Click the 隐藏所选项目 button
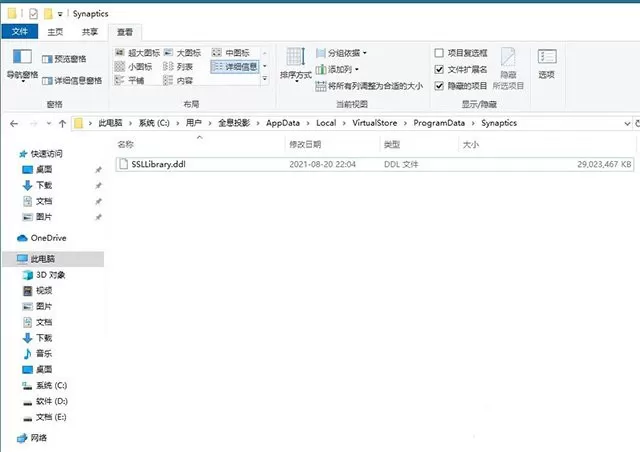 [x=508, y=68]
